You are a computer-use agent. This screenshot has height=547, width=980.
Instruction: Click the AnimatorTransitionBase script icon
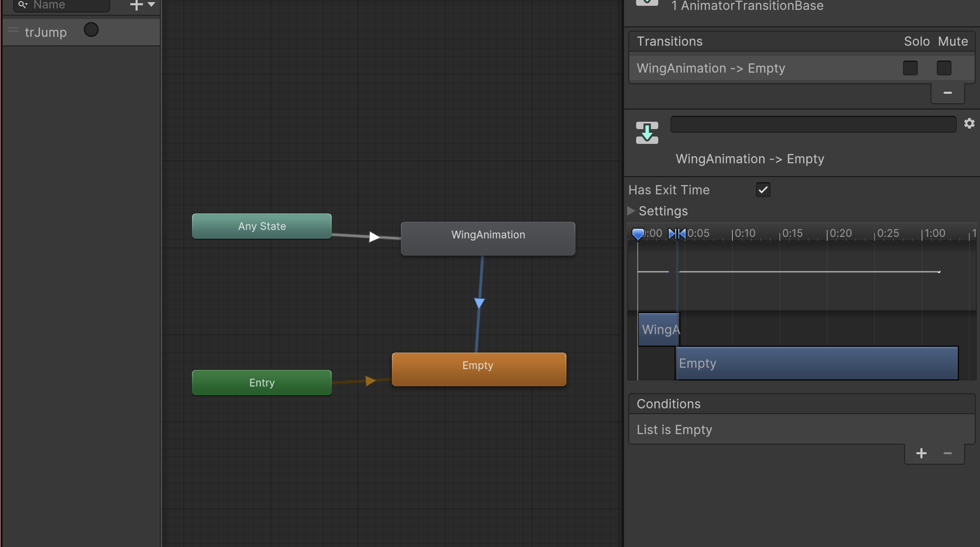coord(647,2)
